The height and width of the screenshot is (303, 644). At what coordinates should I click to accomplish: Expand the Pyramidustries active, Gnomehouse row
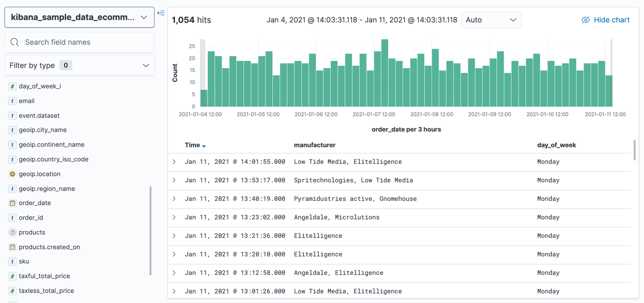pyautogui.click(x=174, y=199)
